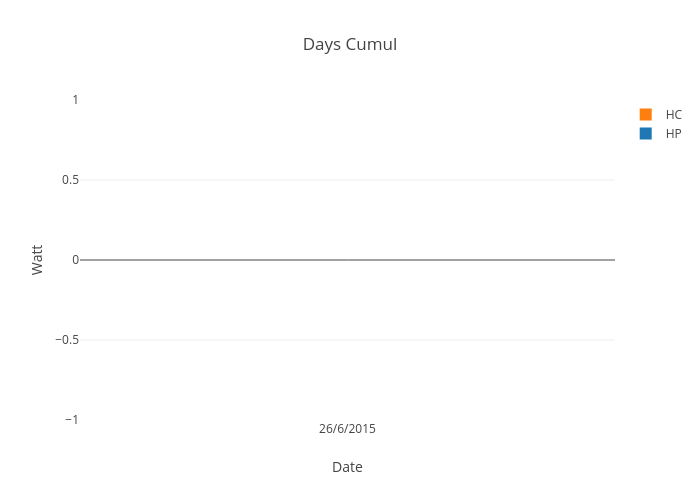This screenshot has width=700, height=500.
Task: Click plot area between 0.5 and 1
Action: [x=347, y=140]
